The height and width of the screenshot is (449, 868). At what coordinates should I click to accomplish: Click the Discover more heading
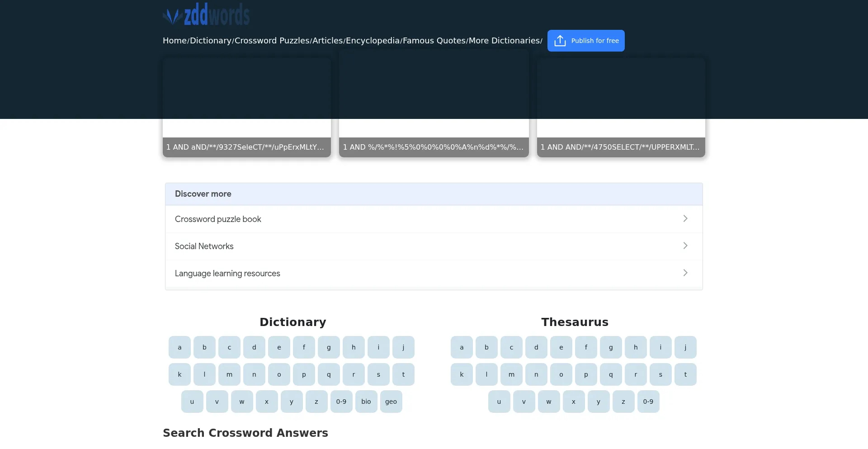pyautogui.click(x=203, y=194)
